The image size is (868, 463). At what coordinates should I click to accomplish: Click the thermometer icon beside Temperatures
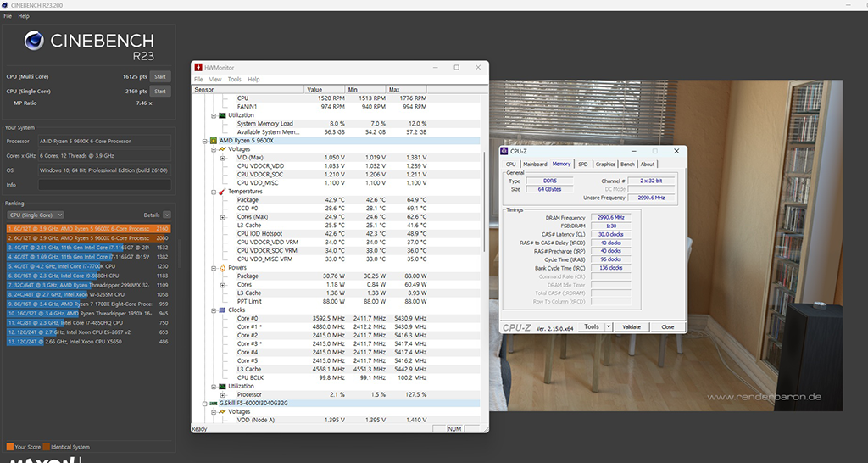click(222, 192)
